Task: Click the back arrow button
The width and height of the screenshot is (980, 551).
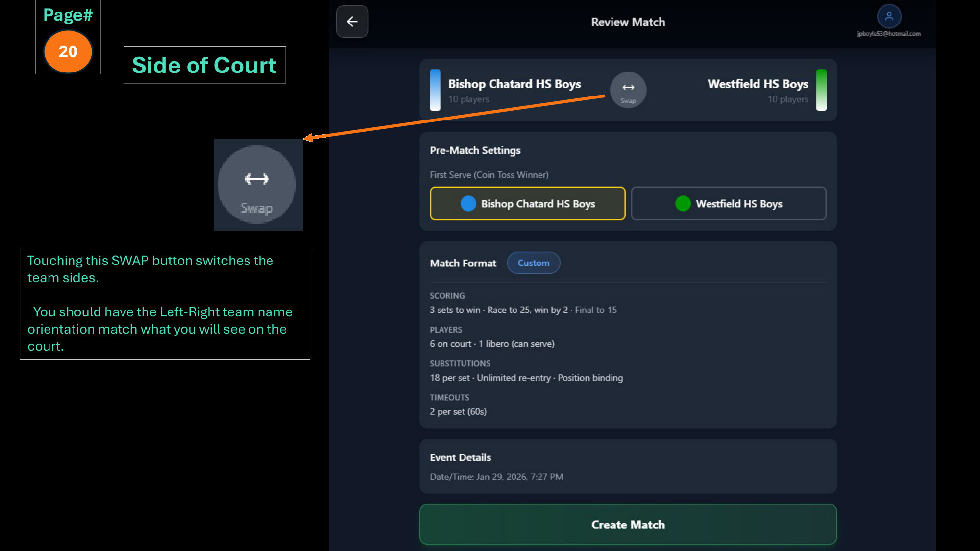Action: tap(352, 22)
